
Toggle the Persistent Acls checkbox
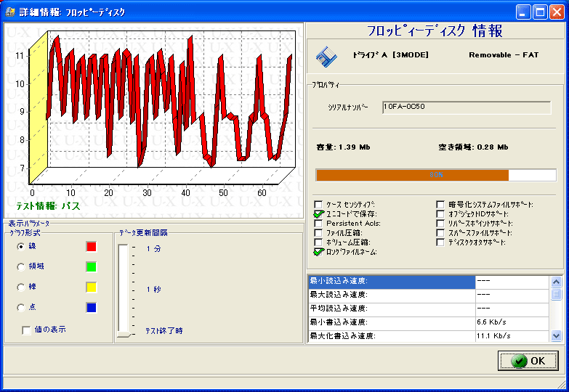[319, 224]
